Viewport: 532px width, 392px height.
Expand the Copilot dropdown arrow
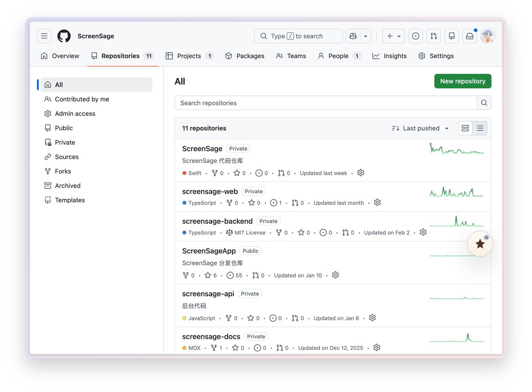point(366,36)
